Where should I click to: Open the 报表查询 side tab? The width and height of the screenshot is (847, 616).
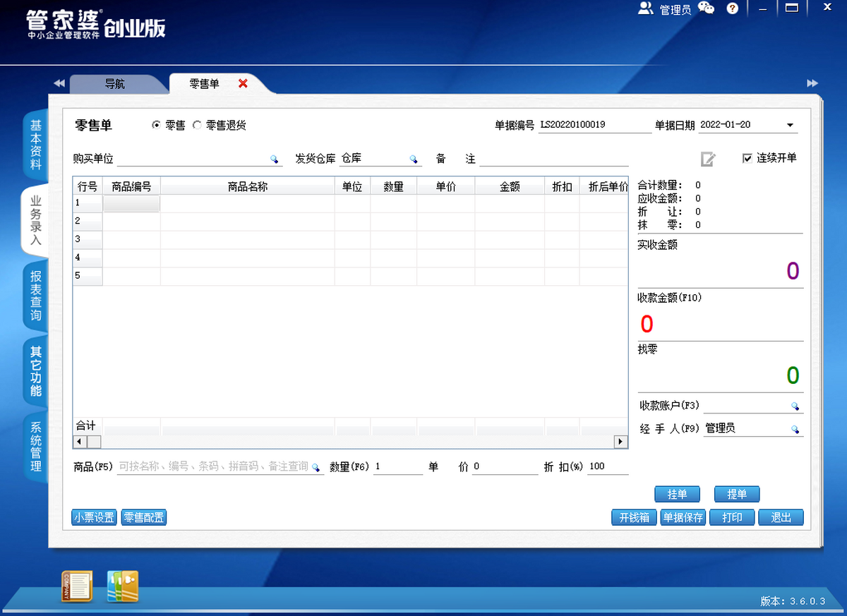coord(35,296)
